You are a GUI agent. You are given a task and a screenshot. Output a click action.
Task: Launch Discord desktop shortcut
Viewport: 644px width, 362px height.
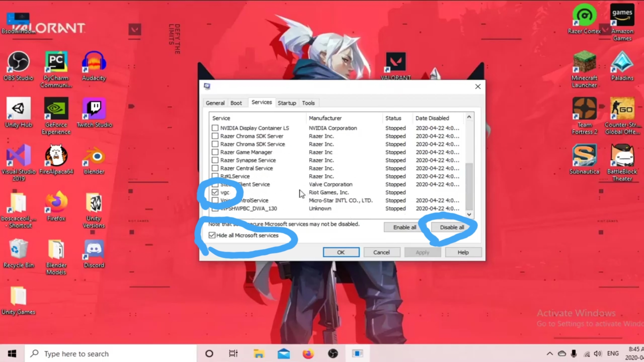(94, 254)
